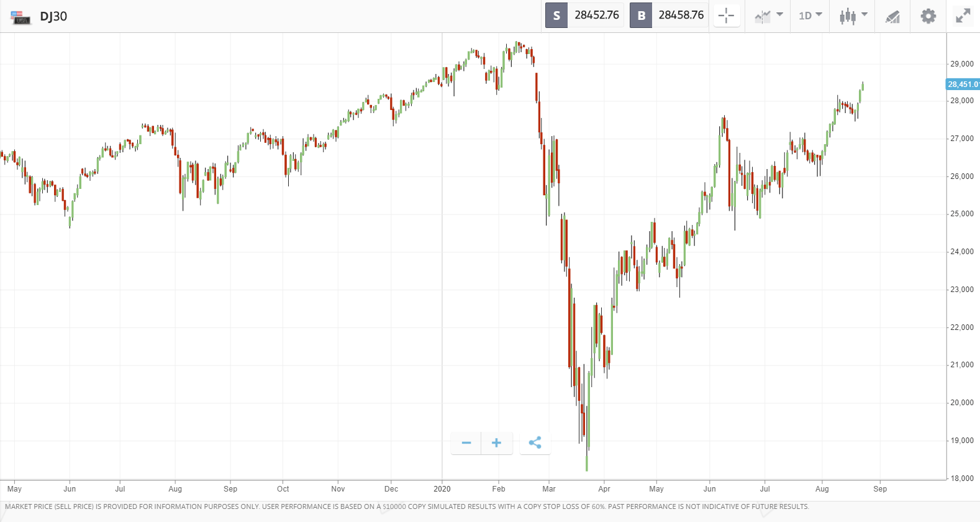Image resolution: width=980 pixels, height=522 pixels.
Task: Select the DJ30 instrument title
Action: pos(53,17)
